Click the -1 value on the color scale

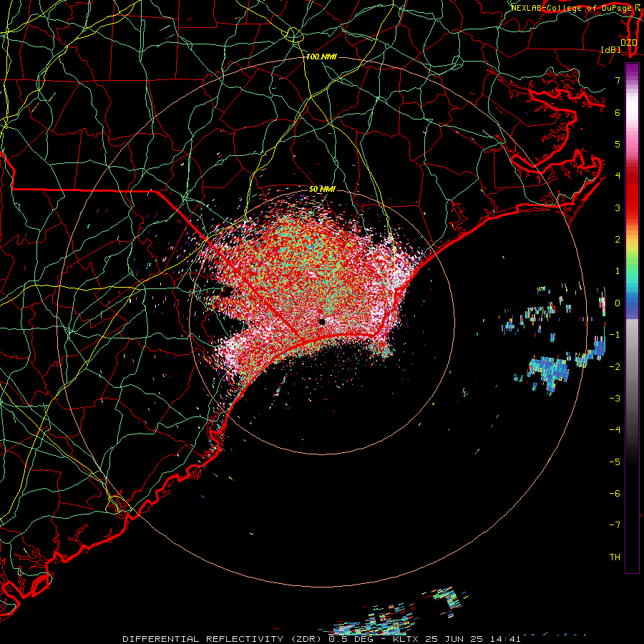tap(615, 335)
